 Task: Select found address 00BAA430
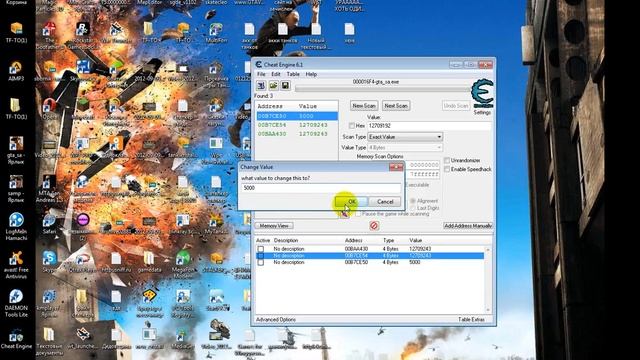[x=297, y=134]
